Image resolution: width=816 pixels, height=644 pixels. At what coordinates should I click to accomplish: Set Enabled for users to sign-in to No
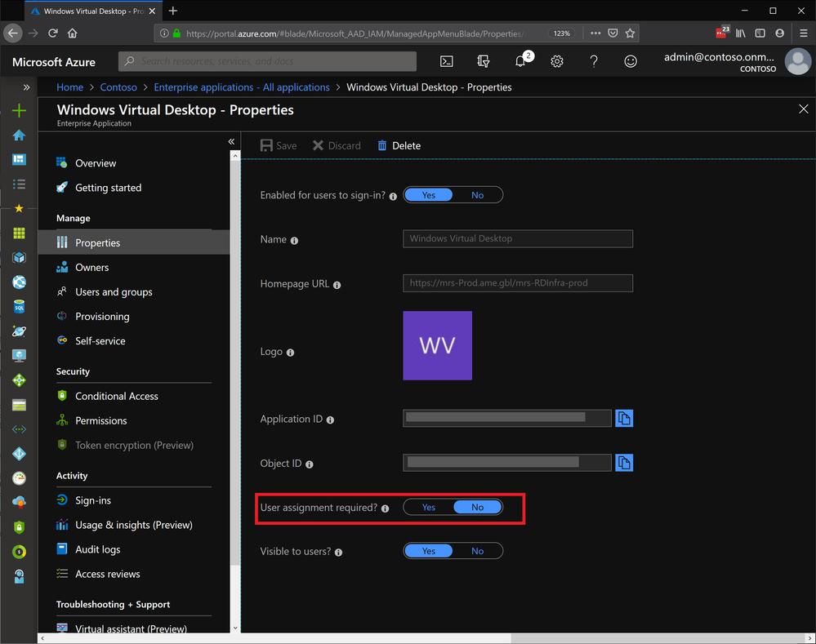[x=477, y=195]
